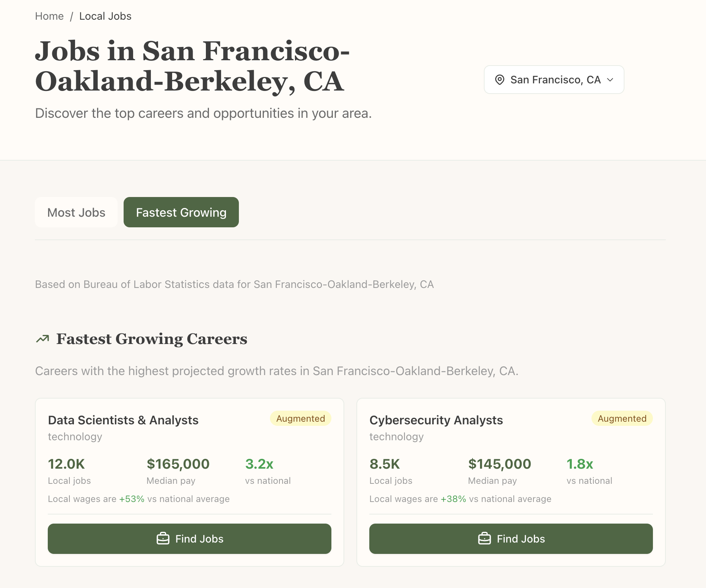Select the Cybersecurity Analysts card title
Image resolution: width=706 pixels, height=588 pixels.
click(x=436, y=420)
